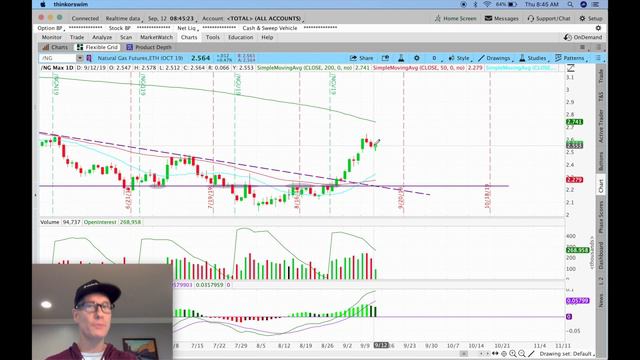
Task: Open the Education tab
Action: 240,37
